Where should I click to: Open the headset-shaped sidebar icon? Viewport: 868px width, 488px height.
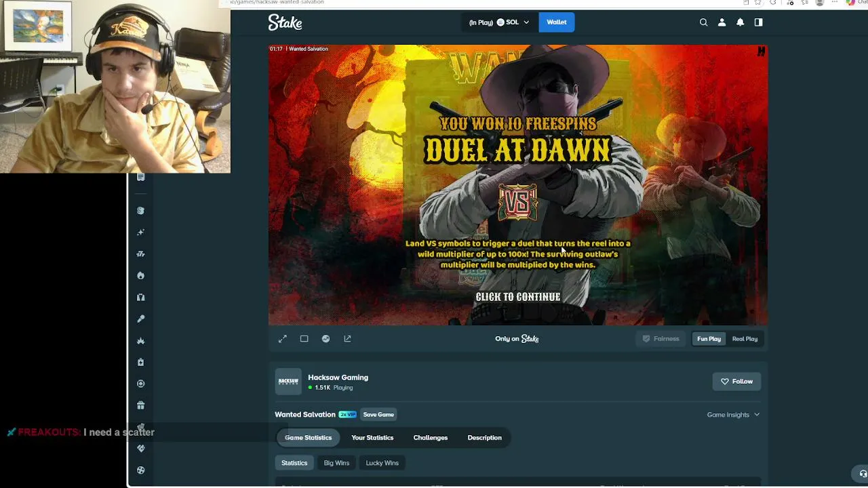point(141,298)
